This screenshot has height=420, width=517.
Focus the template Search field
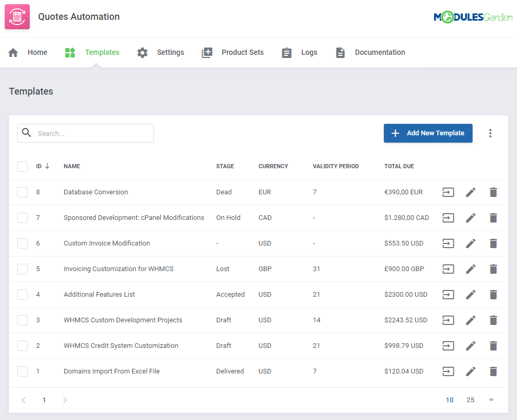coord(86,133)
